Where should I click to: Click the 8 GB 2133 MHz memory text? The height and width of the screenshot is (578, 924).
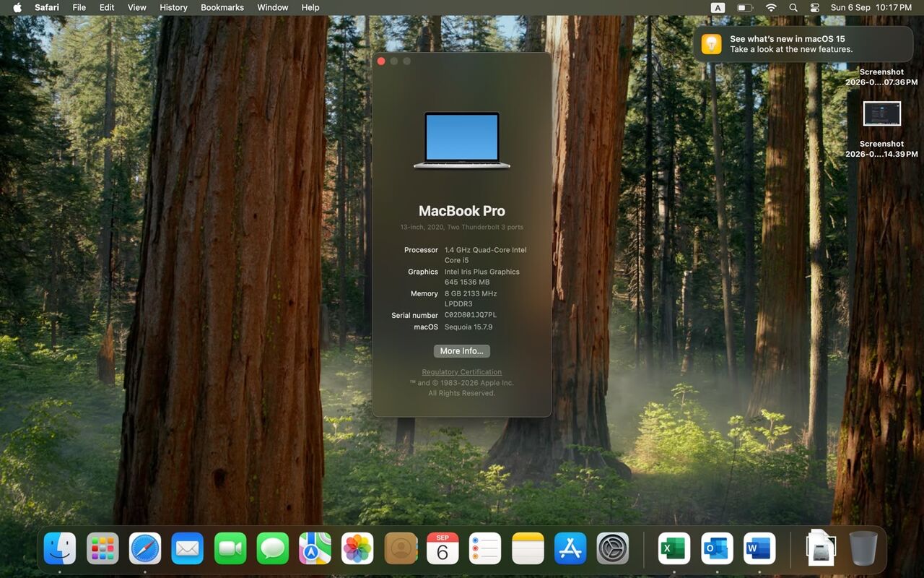pos(471,298)
